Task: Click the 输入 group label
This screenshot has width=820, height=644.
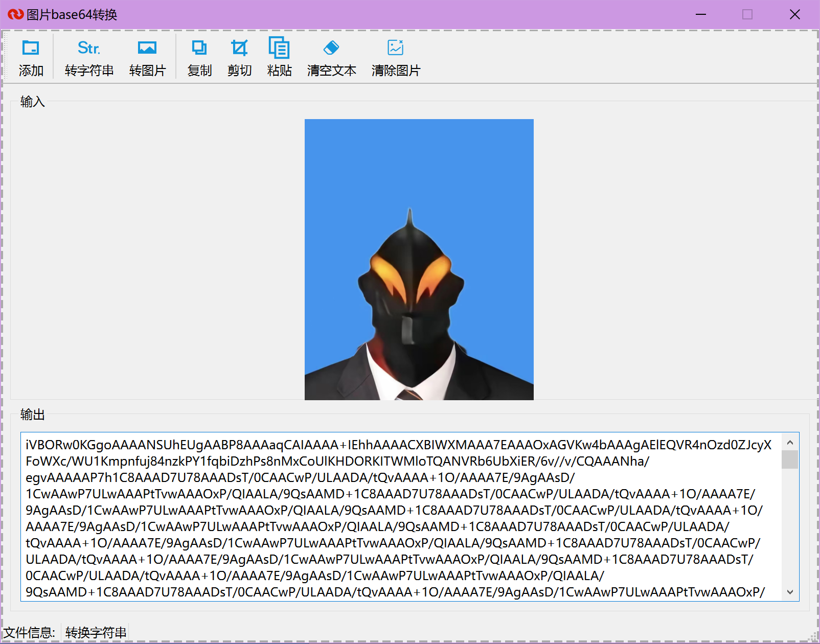Action: click(x=33, y=101)
